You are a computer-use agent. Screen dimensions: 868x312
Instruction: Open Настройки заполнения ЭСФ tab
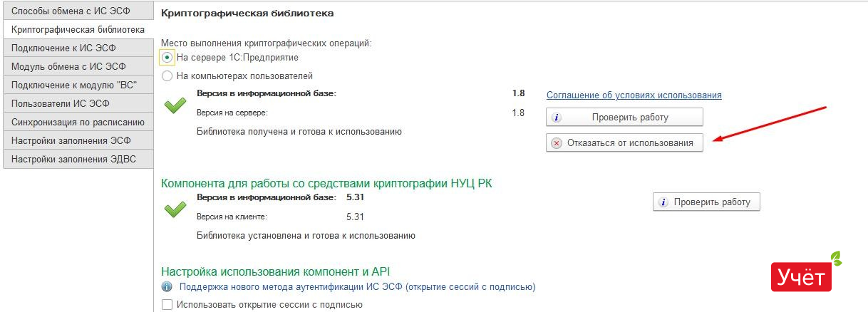77,140
